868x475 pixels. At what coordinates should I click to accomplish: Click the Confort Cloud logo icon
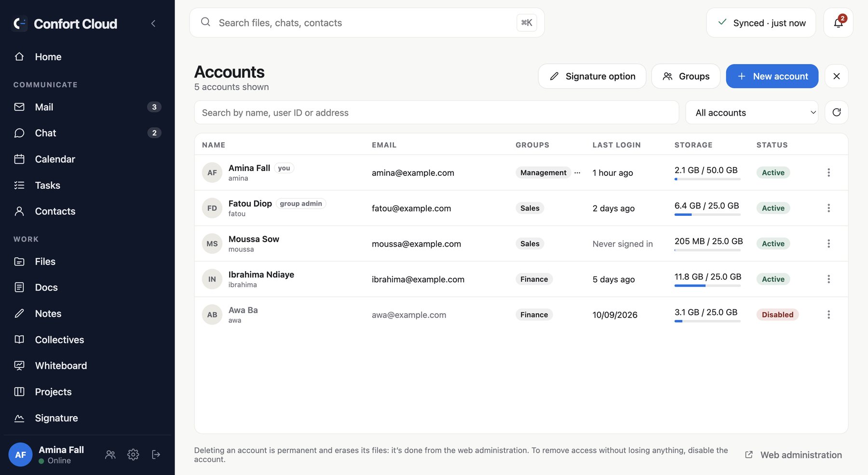tap(20, 24)
